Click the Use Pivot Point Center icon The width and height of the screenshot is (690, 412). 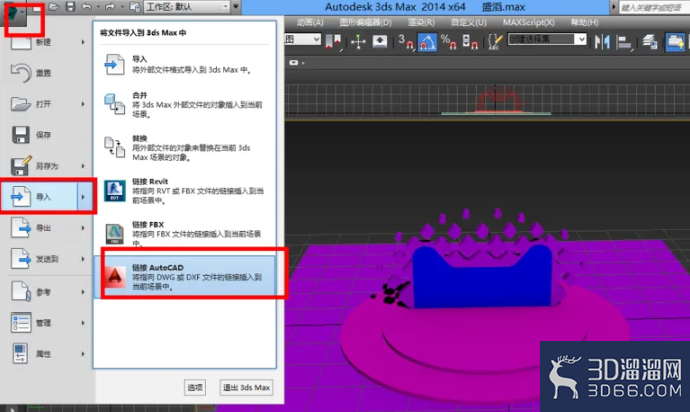coord(333,42)
